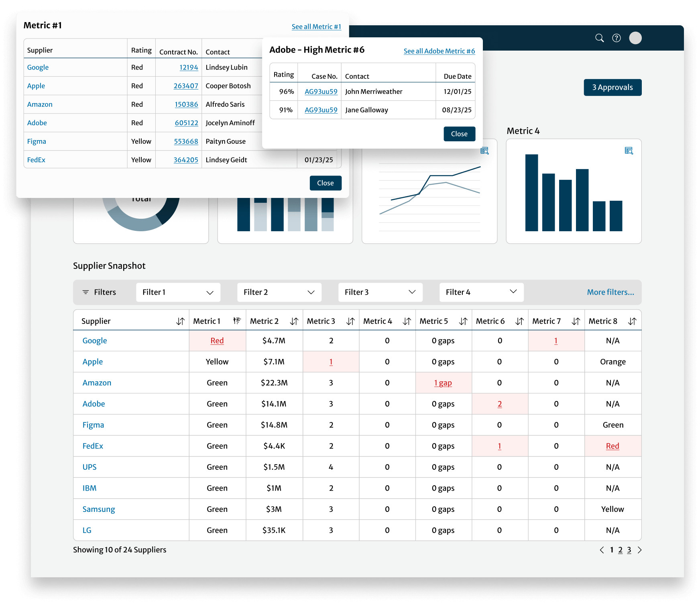
Task: Click Metric 6 flagged value 2 for Adobe
Action: 500,404
